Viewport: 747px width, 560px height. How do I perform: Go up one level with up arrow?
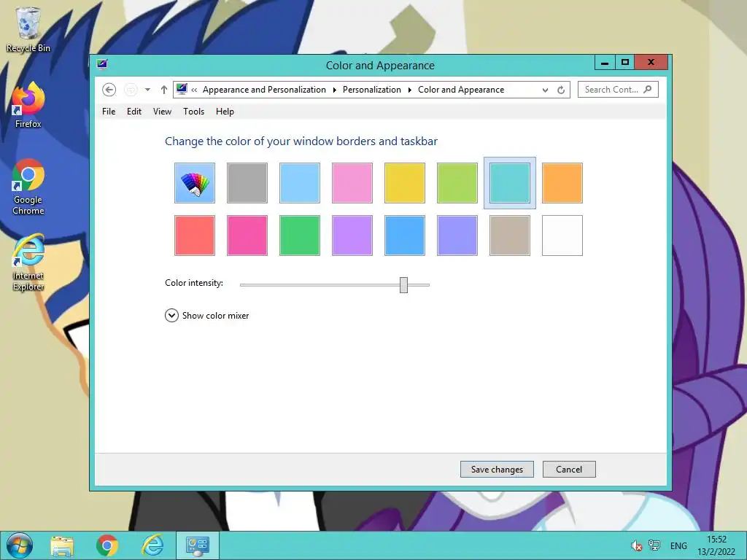[164, 90]
